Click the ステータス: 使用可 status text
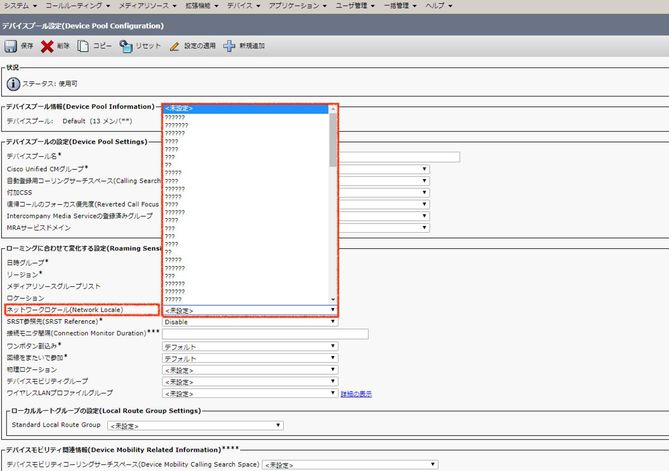Viewport: 669px width, 471px height. (50, 84)
